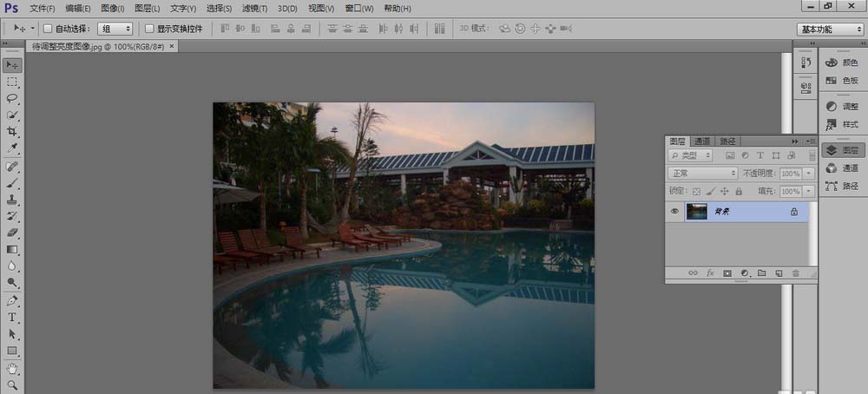Open the 基本功能 workspace dropdown
The width and height of the screenshot is (868, 394).
coord(829,29)
